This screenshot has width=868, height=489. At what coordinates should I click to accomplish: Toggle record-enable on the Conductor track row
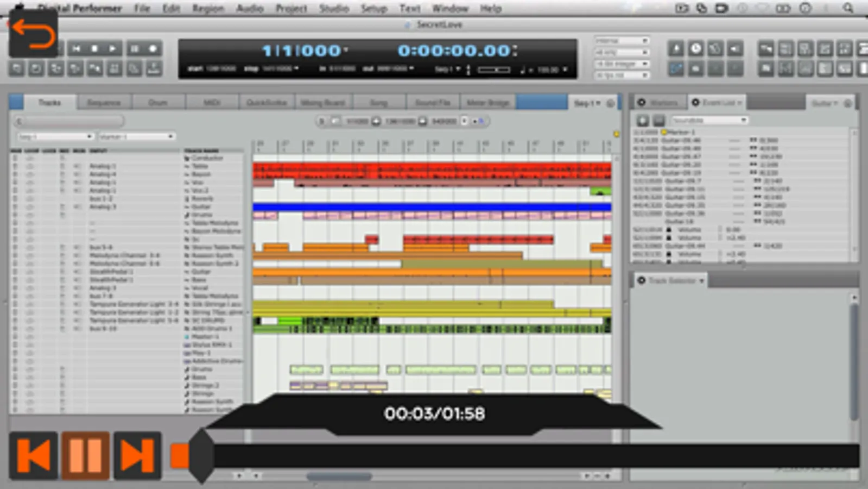(62, 158)
